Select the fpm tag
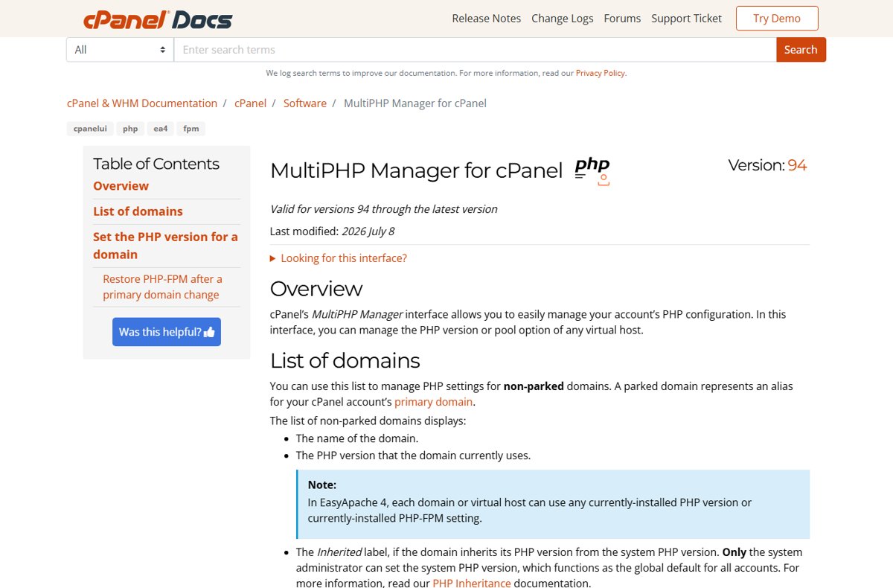This screenshot has width=893, height=588. (x=191, y=129)
